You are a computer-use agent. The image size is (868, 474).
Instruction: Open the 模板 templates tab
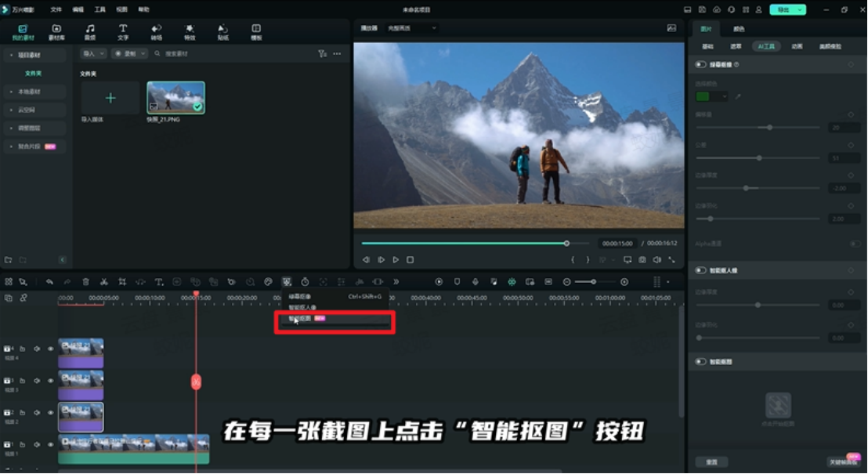coord(256,32)
